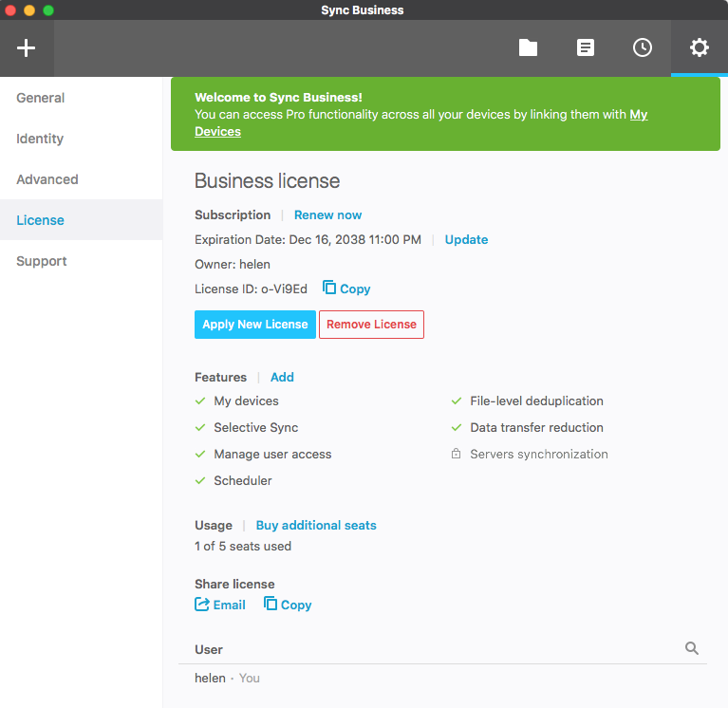728x708 pixels.
Task: Click Add next to Features
Action: point(282,377)
